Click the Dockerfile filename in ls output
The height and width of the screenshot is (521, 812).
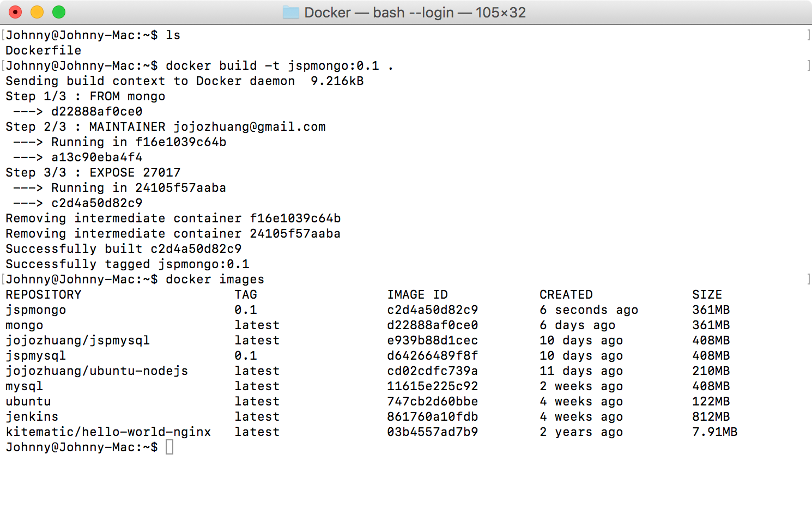point(43,50)
